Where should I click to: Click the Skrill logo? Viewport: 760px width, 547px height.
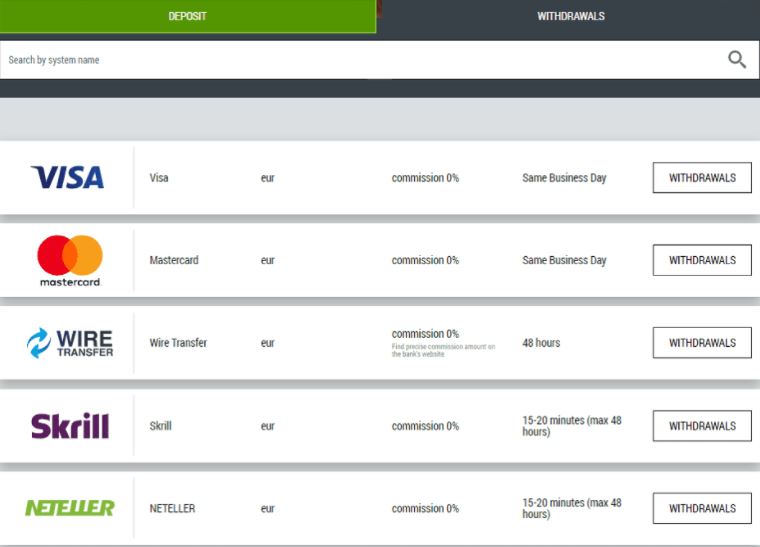click(x=70, y=426)
